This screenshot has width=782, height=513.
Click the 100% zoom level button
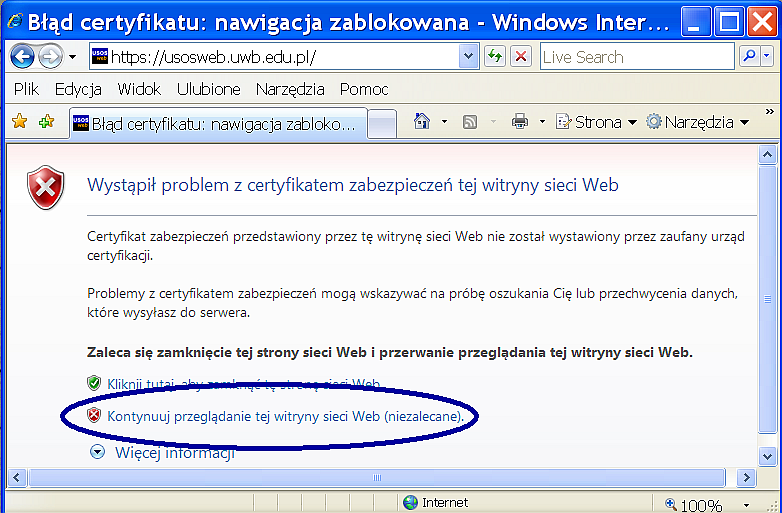click(694, 505)
